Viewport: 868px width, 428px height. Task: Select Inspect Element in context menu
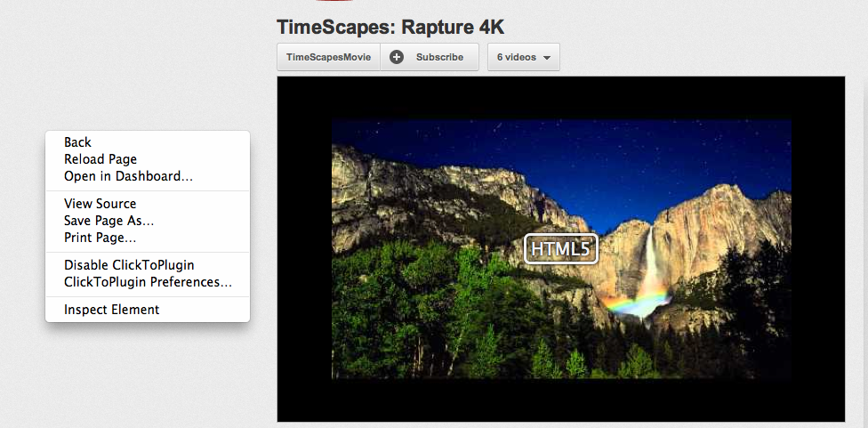(x=148, y=310)
